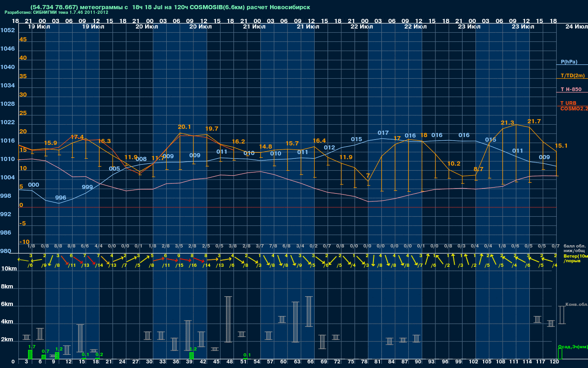Click the 996 pressure minimum label
Viewport: 588px width, 368px height.
(x=61, y=198)
